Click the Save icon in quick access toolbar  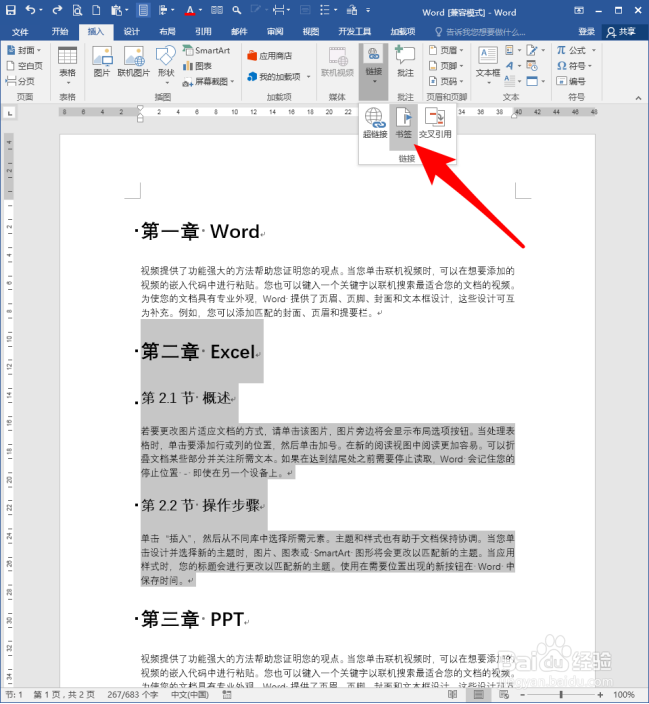tap(11, 10)
